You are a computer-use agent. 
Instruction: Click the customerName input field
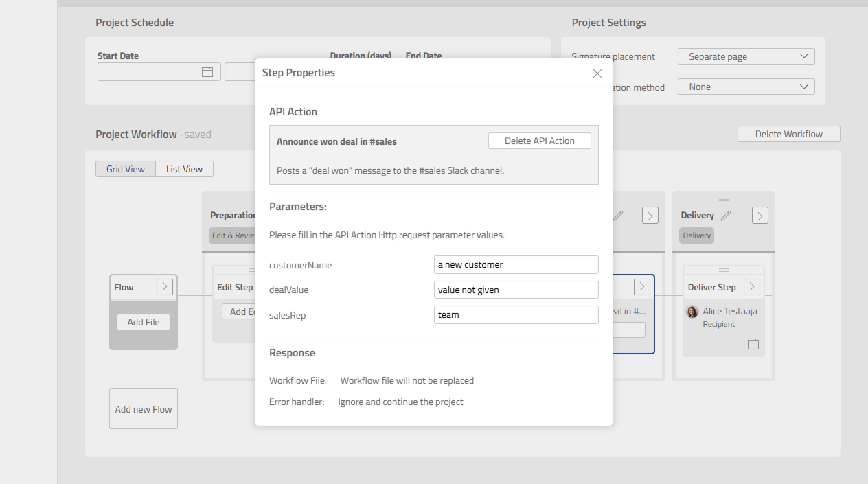516,265
